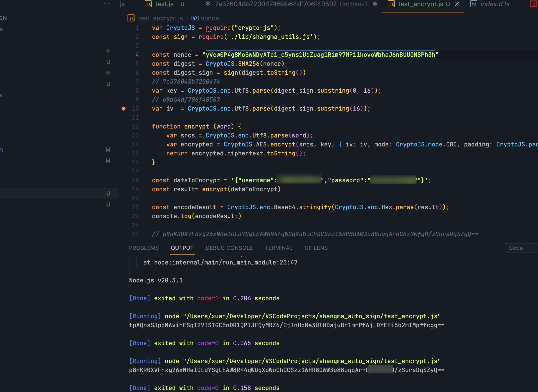Switch to the PROBLEMS panel tab
Viewport: 538px width, 392px height.
pos(144,248)
